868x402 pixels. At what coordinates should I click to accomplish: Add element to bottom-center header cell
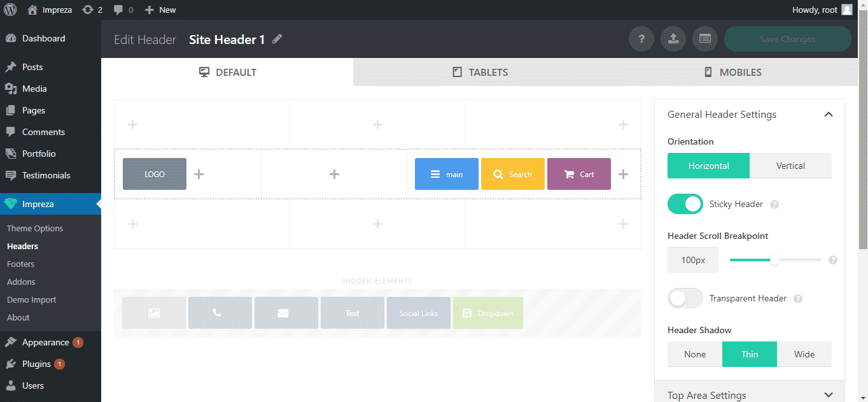(x=377, y=224)
